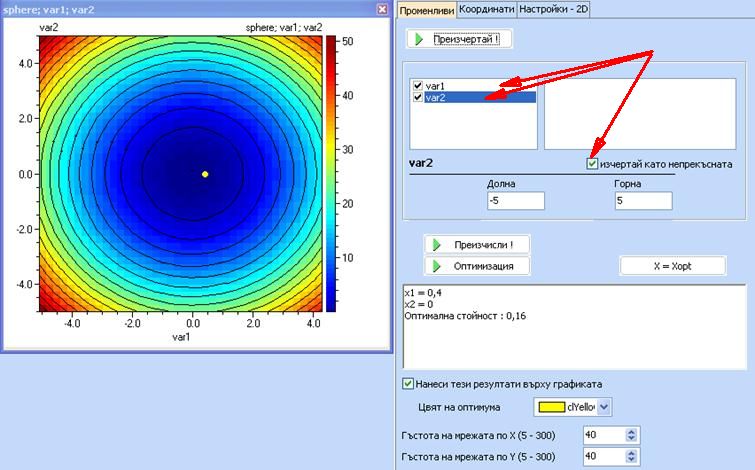The width and height of the screenshot is (755, 470).
Task: Toggle 'изчертай като непрекъсната' checkbox
Action: tap(593, 163)
